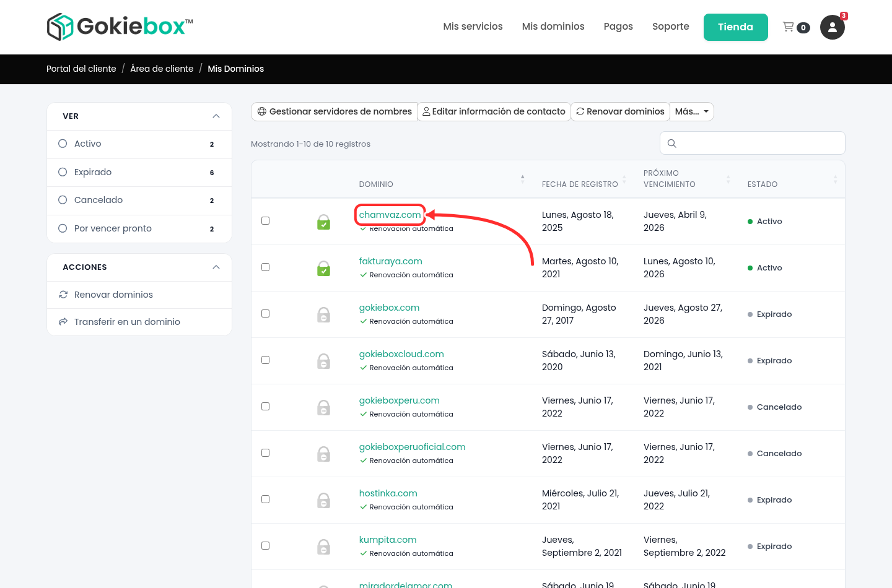Select the Activo filter radio

pos(63,144)
